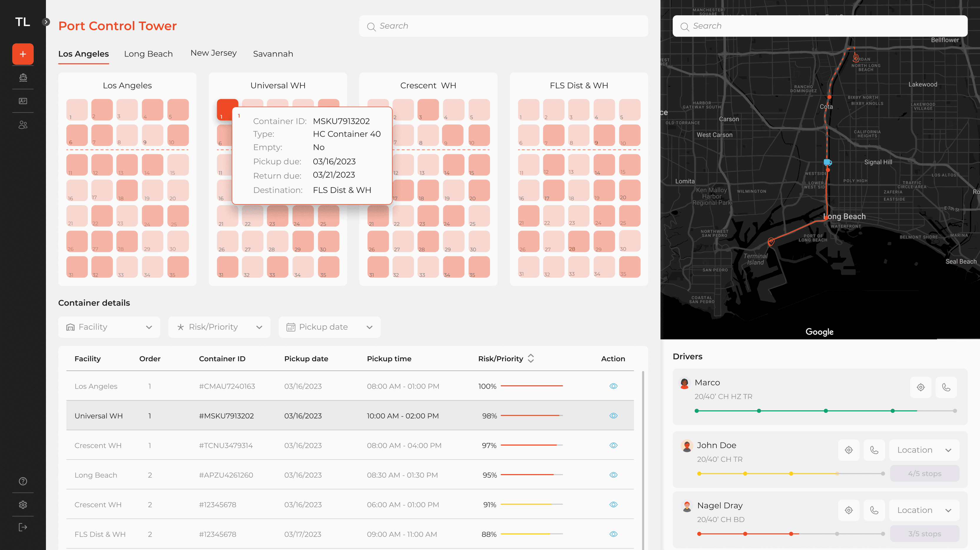980x550 pixels.
Task: Call driver John Doe phone icon
Action: [874, 450]
